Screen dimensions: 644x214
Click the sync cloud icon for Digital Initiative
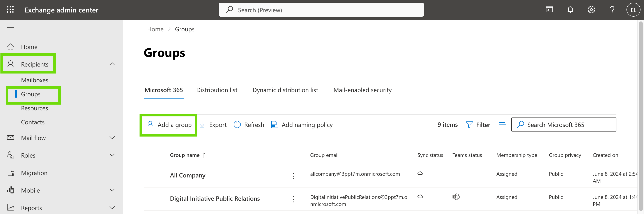420,196
